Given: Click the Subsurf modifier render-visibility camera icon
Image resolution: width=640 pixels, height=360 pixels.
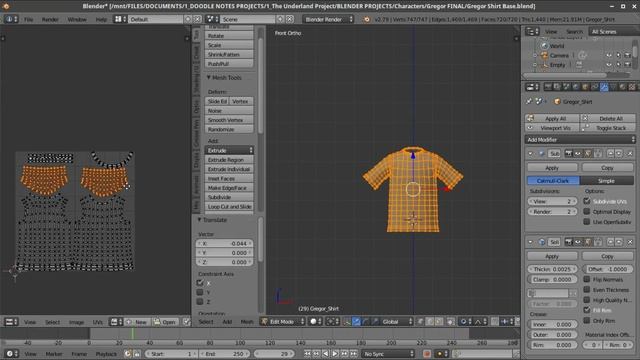Looking at the screenshot, I should click(569, 153).
